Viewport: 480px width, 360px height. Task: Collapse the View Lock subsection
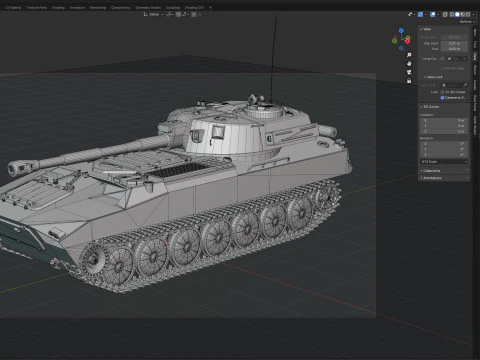(x=433, y=77)
